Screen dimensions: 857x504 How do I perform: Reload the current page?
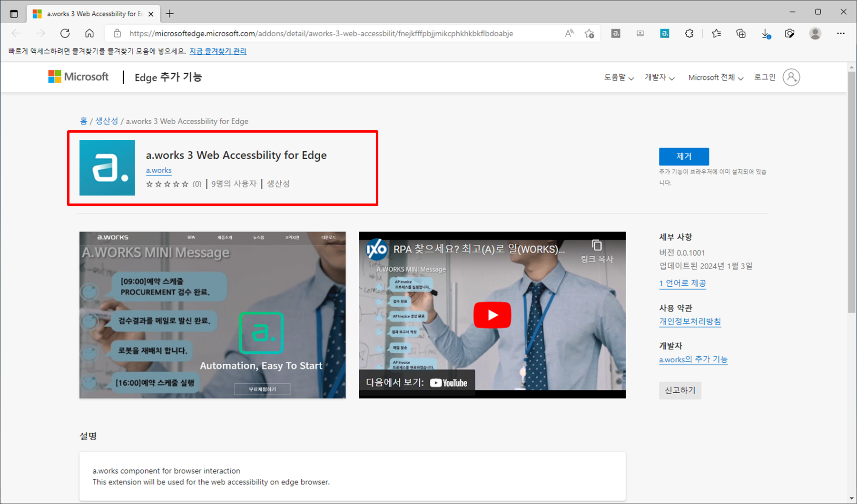coord(65,33)
